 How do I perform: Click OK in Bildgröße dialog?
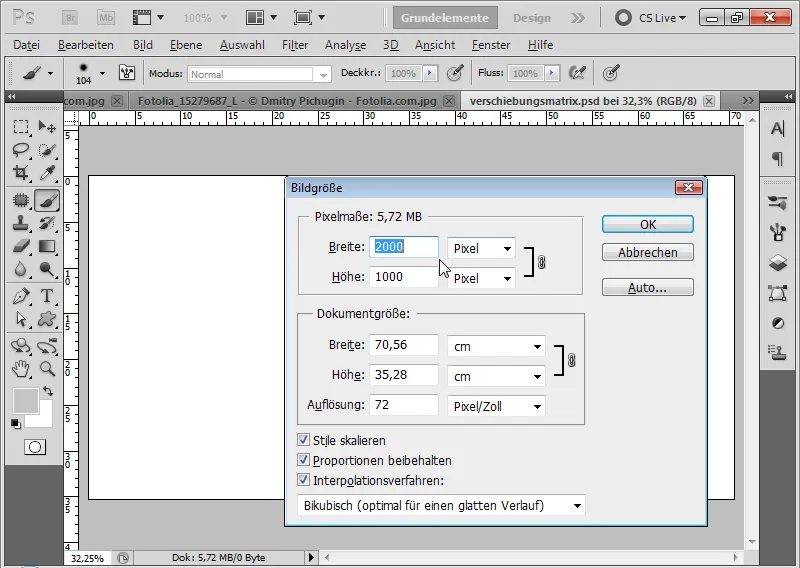647,225
